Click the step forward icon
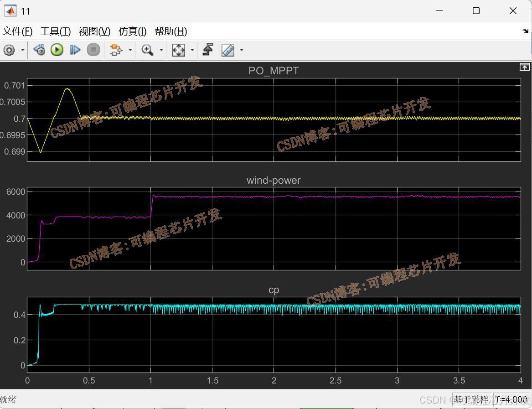The height and width of the screenshot is (409, 532). coord(75,50)
